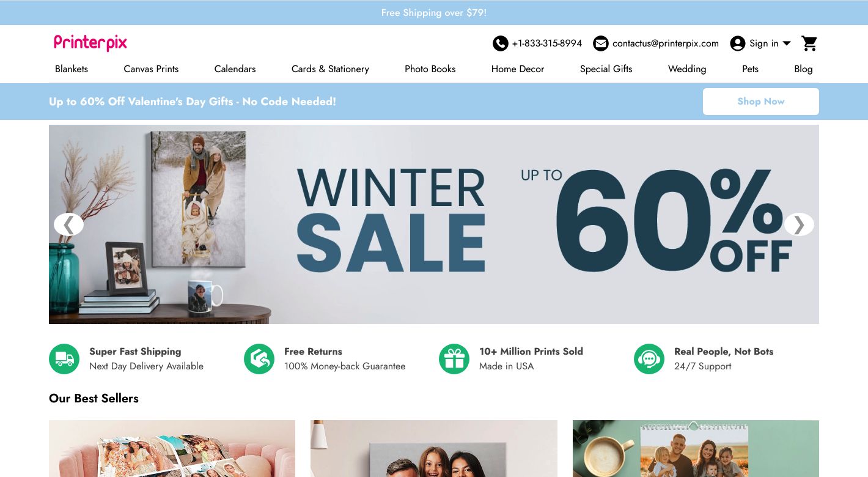Click the Free Returns green icon
This screenshot has height=477, width=868.
(x=259, y=359)
